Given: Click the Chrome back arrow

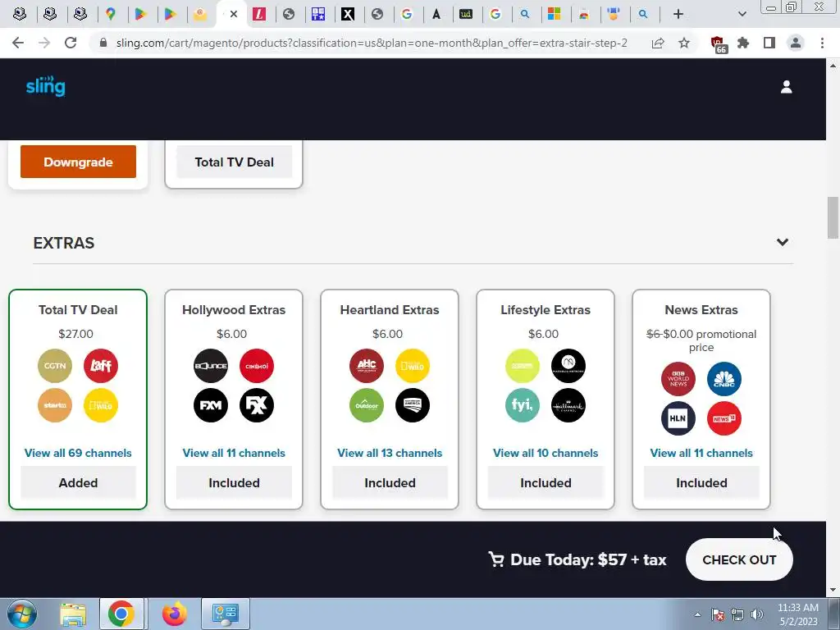Looking at the screenshot, I should (x=18, y=43).
